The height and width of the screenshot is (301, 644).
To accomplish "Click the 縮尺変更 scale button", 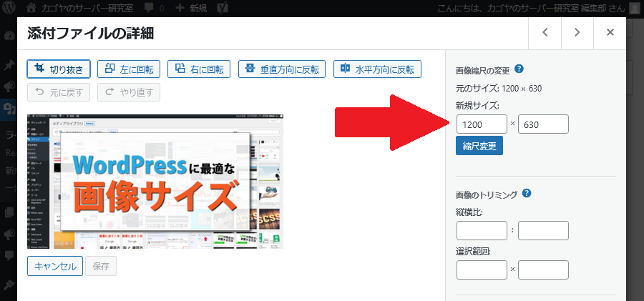I will (x=479, y=145).
